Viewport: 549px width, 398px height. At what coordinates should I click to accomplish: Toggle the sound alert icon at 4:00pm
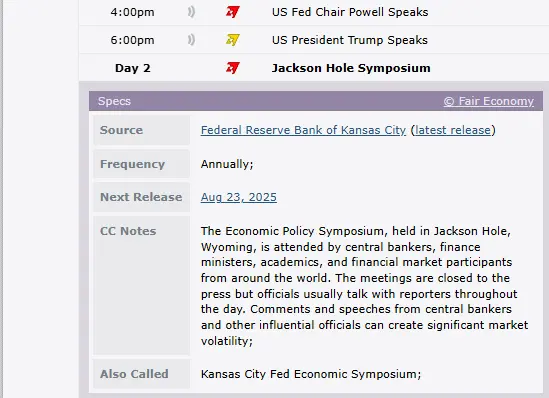pyautogui.click(x=191, y=12)
